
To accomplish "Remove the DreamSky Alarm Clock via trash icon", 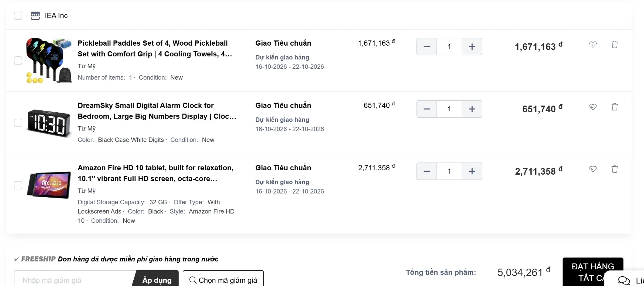I will pyautogui.click(x=614, y=107).
